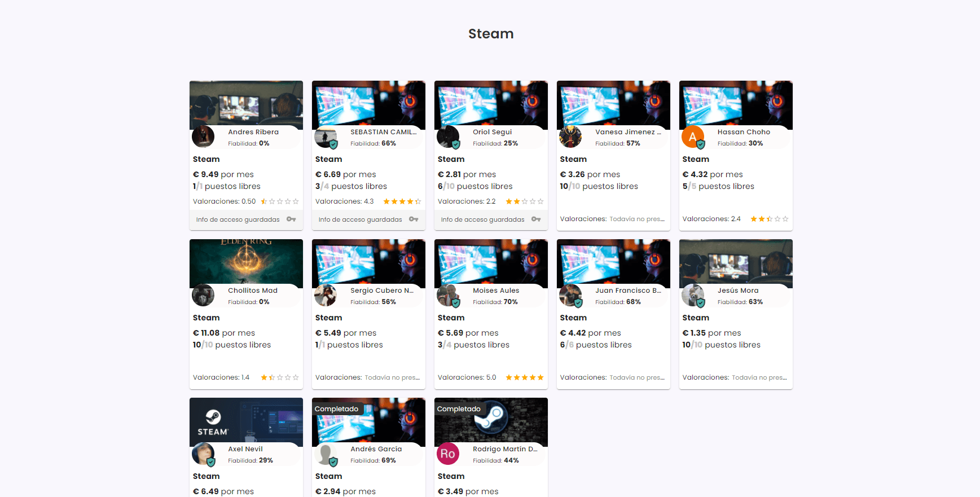Click the price € 6.49 por mes
This screenshot has height=497, width=980.
click(223, 491)
